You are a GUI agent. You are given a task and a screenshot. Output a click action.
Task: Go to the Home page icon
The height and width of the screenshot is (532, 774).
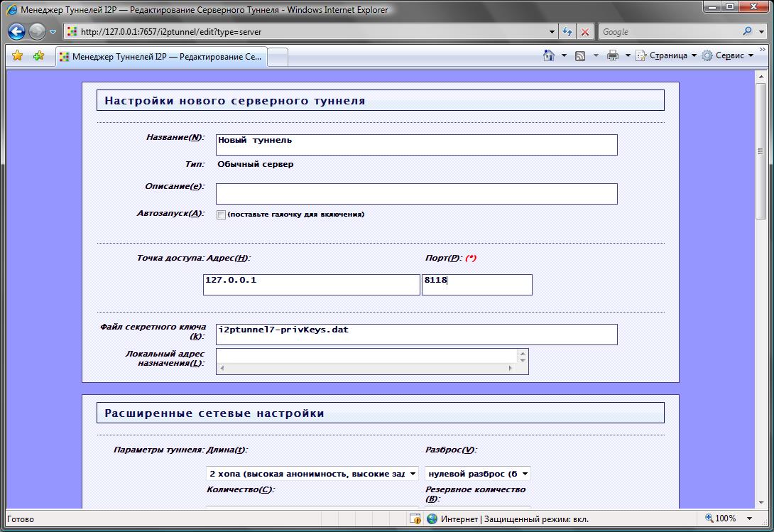[x=548, y=55]
